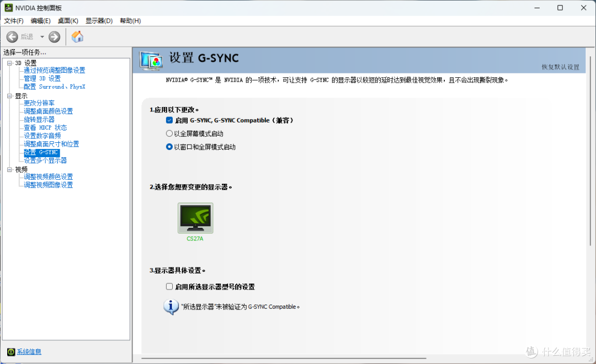Click the 显示 category label in tree

tap(22, 96)
